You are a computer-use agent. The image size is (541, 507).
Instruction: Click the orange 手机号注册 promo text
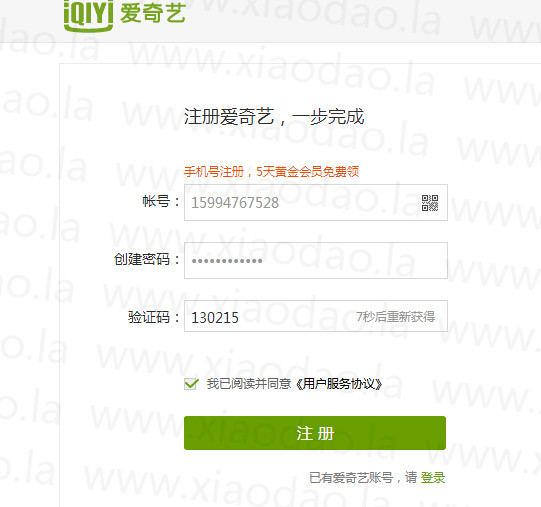tap(214, 172)
